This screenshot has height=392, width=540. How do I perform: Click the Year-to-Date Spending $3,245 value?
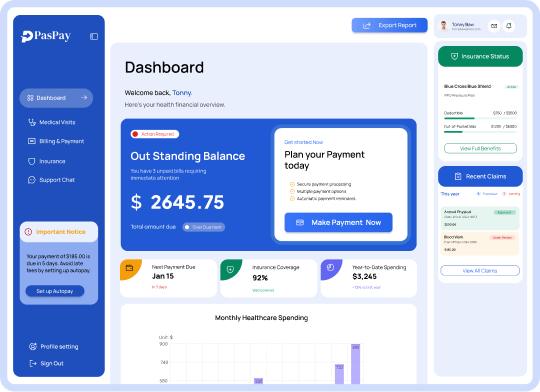coord(364,277)
